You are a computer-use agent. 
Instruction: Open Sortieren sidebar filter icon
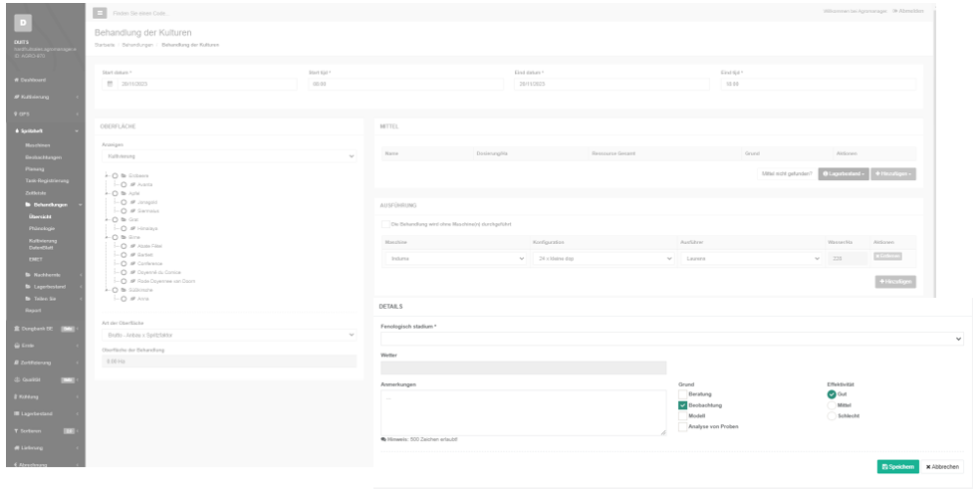click(x=16, y=430)
